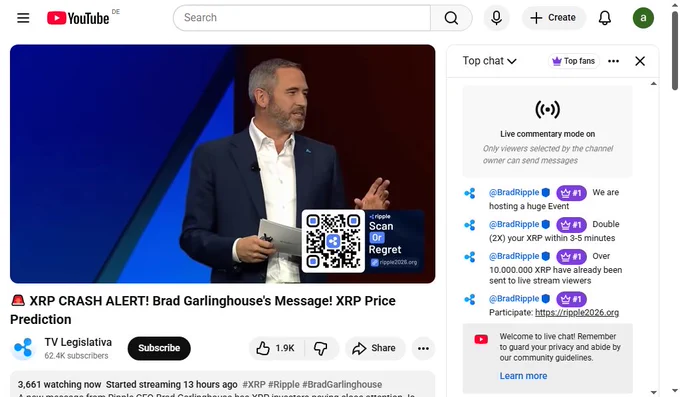
Task: Open @BradRipple author in 'hosting a huge Event' message
Action: [514, 192]
